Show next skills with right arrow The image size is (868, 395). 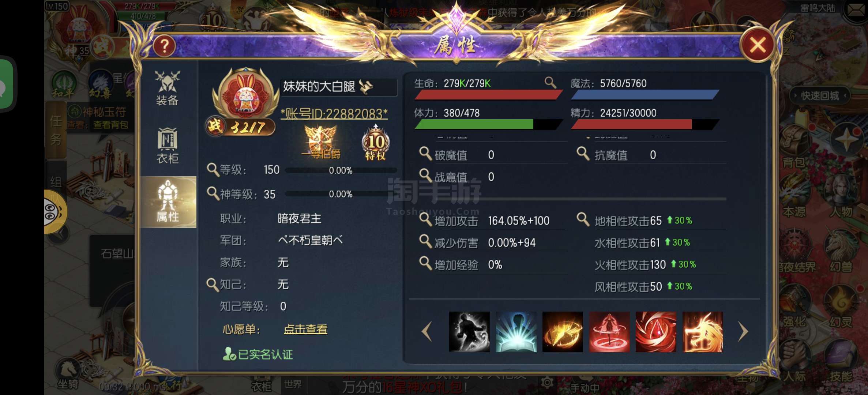click(743, 332)
